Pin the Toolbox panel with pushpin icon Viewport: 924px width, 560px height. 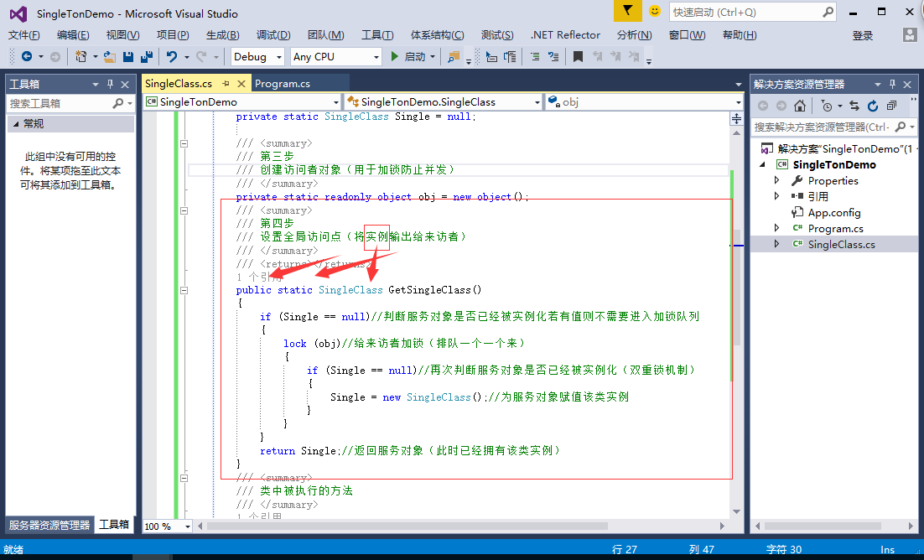pyautogui.click(x=110, y=85)
